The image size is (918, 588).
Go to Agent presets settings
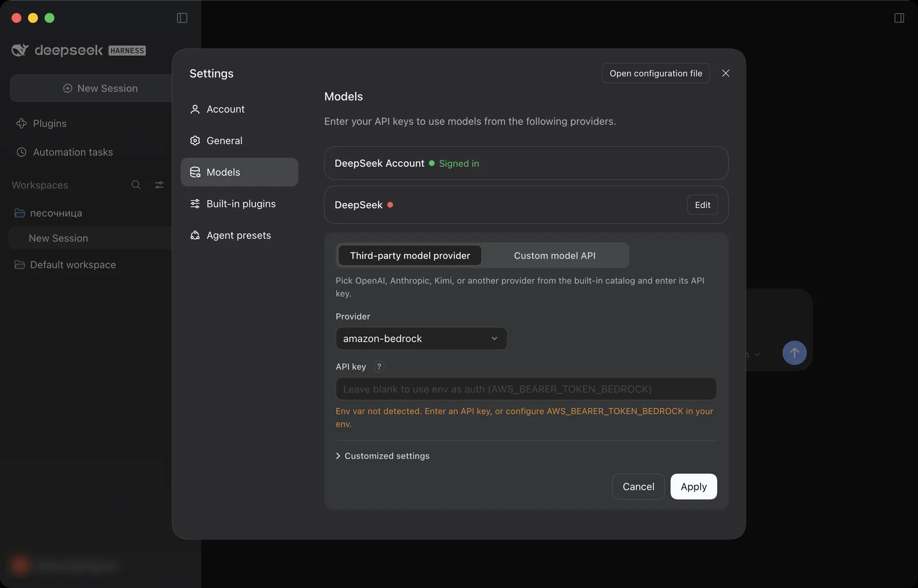[239, 235]
